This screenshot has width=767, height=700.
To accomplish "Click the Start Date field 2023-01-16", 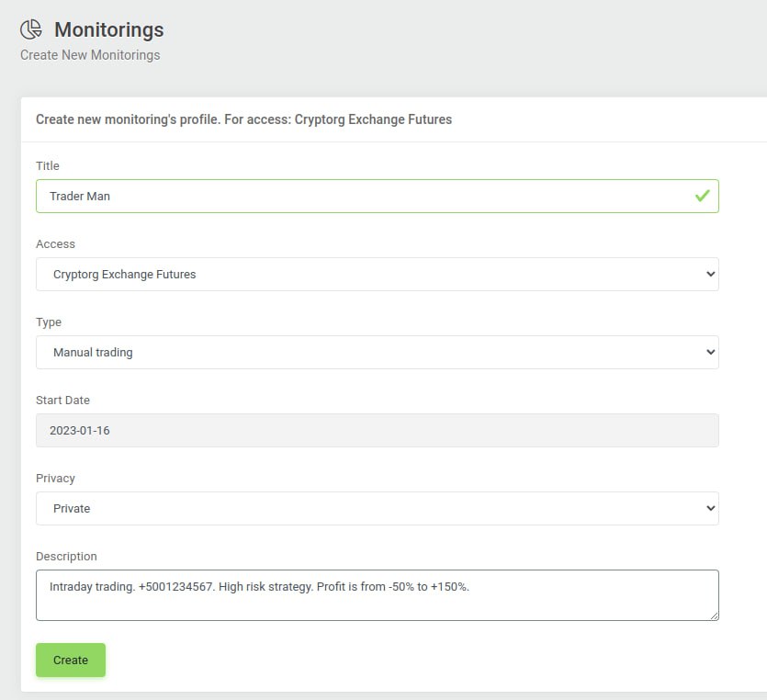I will click(378, 431).
